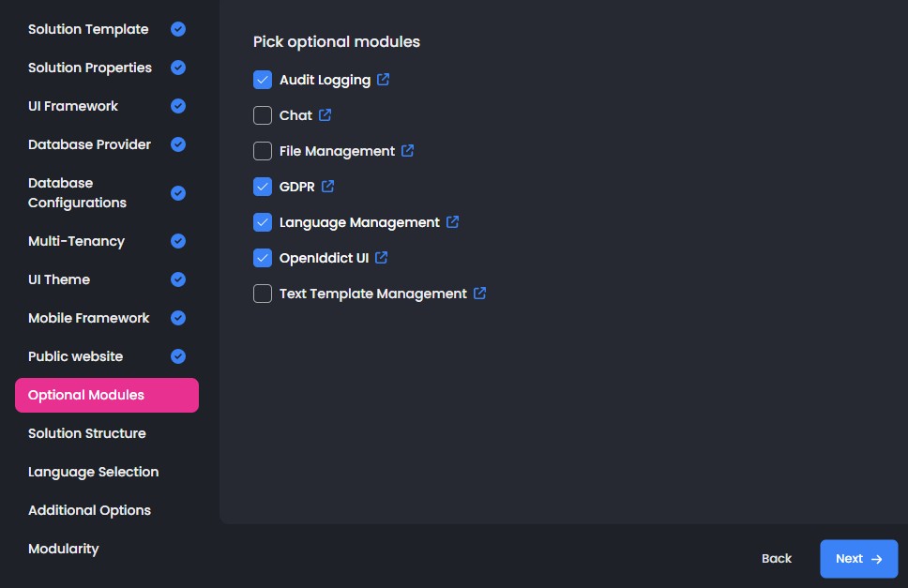Viewport: 908px width, 588px height.
Task: Select the Language Selection step
Action: [x=93, y=472]
